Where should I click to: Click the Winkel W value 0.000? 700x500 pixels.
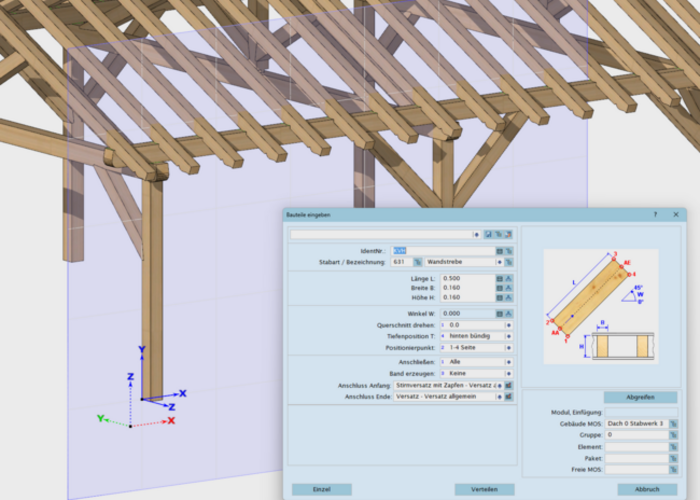coord(467,314)
